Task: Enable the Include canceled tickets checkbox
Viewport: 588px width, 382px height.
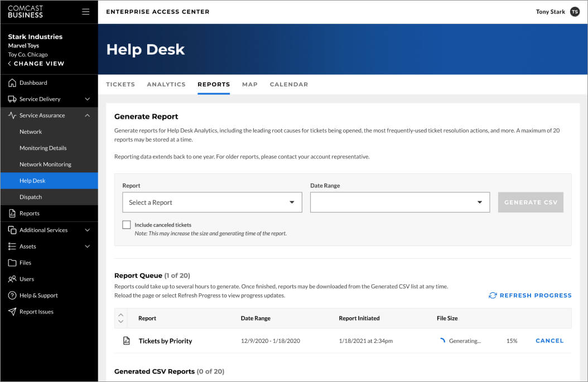Action: [127, 225]
